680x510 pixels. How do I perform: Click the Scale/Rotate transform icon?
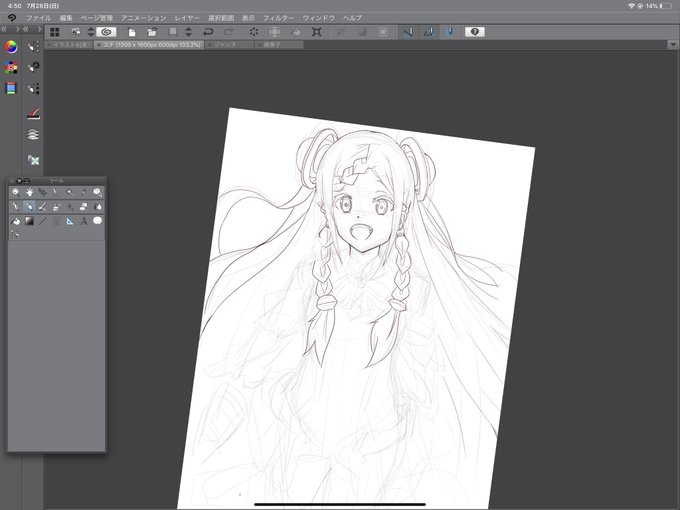coord(317,32)
